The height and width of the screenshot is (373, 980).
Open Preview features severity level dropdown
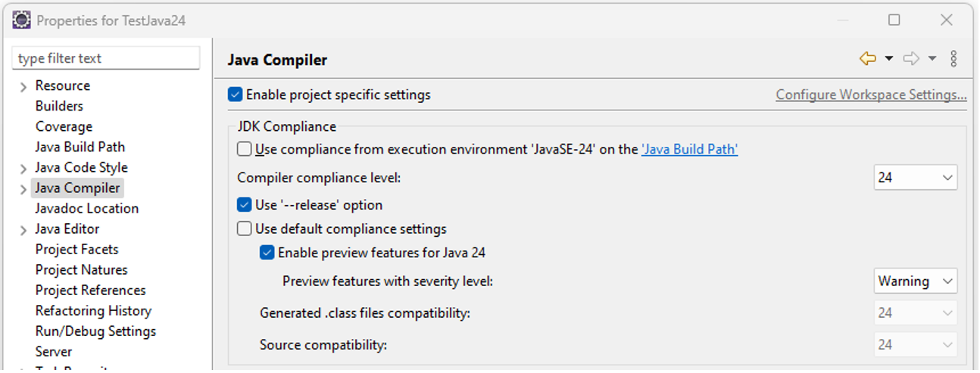(x=916, y=281)
